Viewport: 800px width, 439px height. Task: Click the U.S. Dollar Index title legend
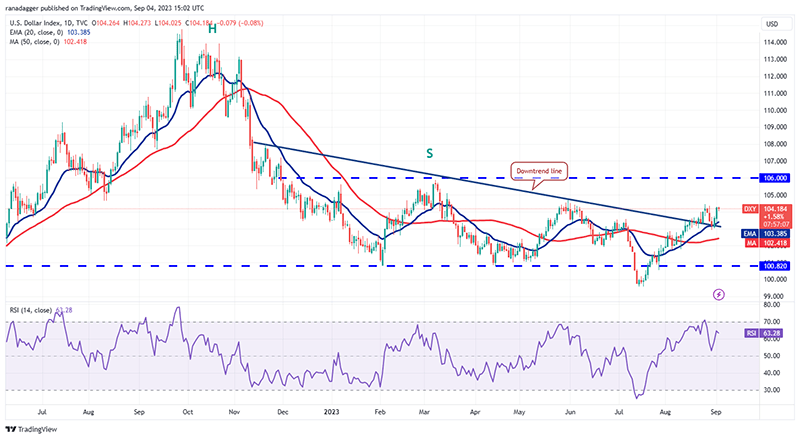click(x=41, y=23)
